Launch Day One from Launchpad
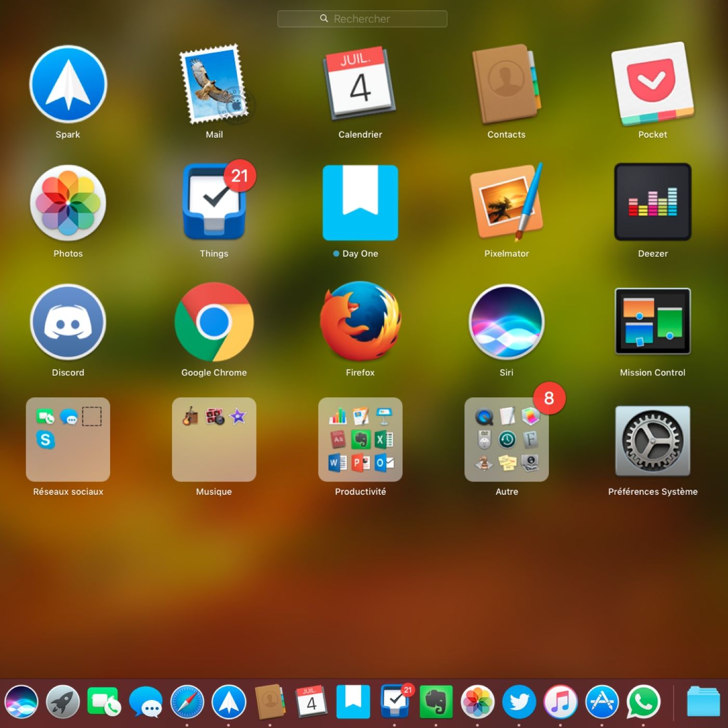 360,203
